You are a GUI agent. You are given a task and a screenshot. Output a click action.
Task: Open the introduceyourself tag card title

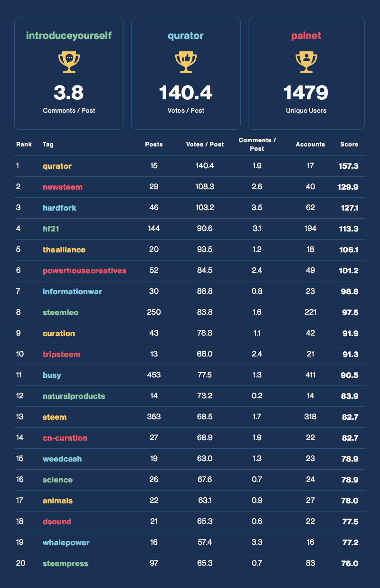[x=69, y=36]
